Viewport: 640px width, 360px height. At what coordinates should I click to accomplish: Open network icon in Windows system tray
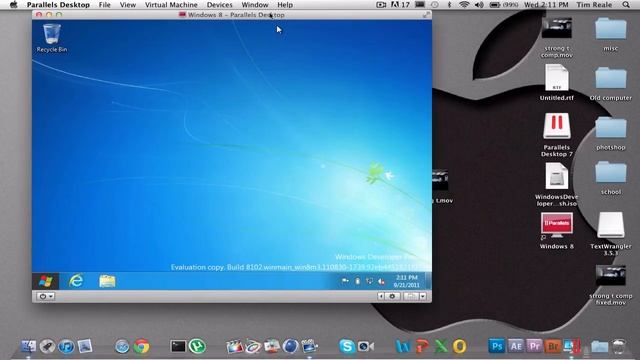[369, 281]
